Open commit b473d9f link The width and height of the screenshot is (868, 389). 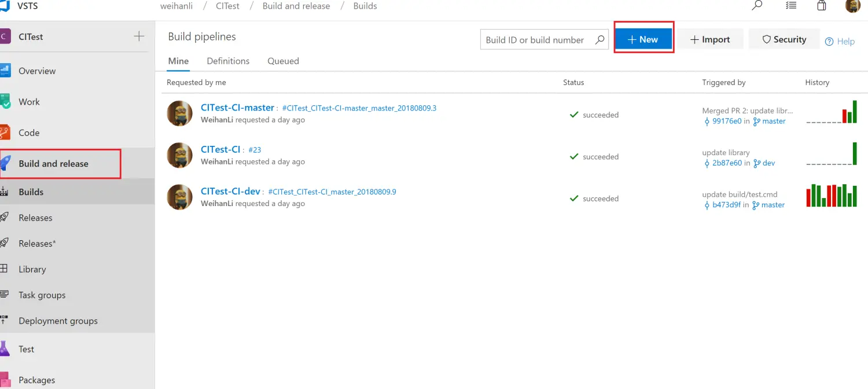pyautogui.click(x=726, y=204)
